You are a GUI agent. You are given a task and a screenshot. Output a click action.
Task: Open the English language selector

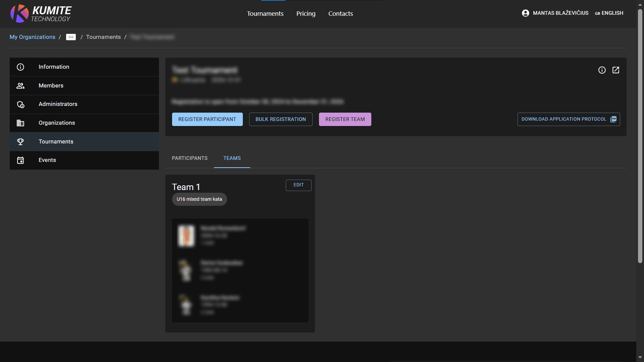609,13
